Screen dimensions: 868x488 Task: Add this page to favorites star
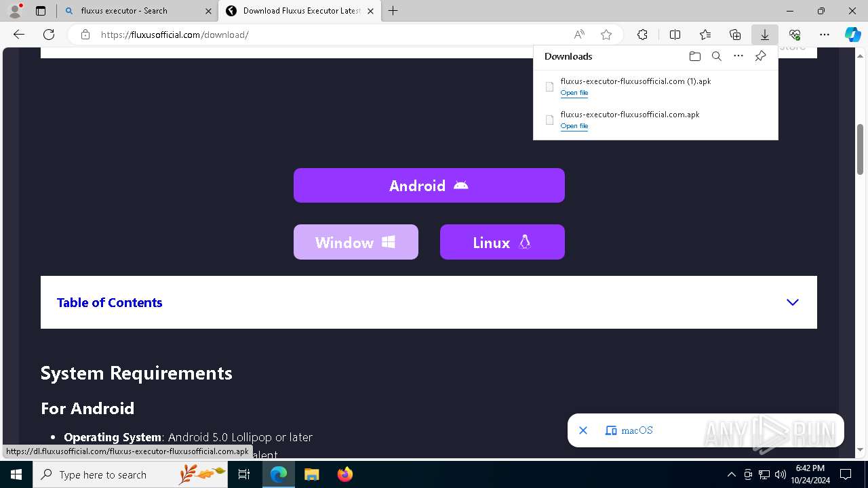(x=606, y=35)
